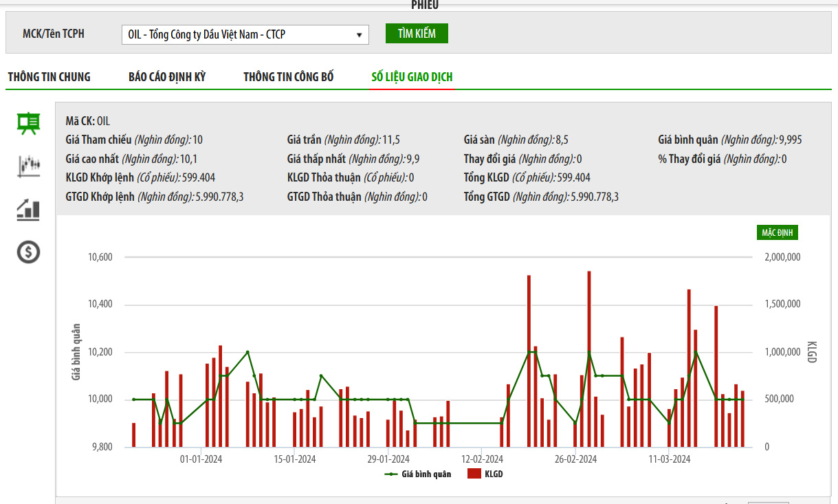Image resolution: width=838 pixels, height=504 pixels.
Task: Toggle the Giá bình quân legend series
Action: click(419, 474)
